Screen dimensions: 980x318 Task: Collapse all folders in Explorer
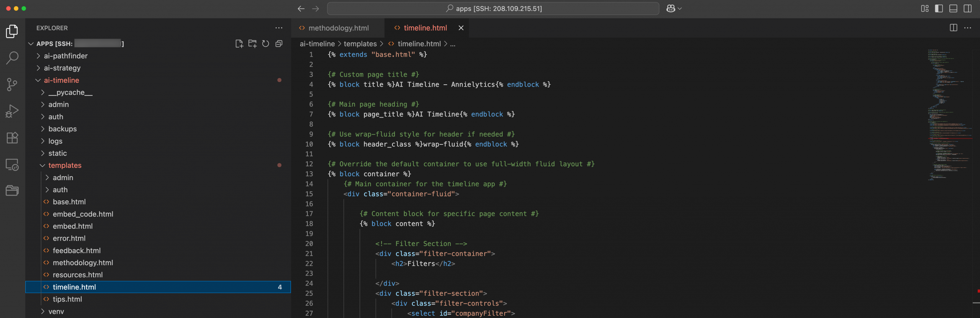279,44
